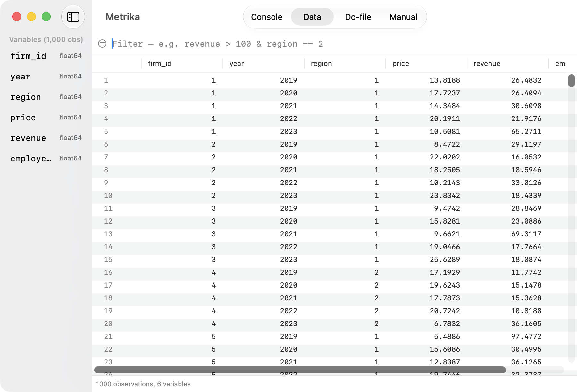Click revenue cell 65.2711

pos(526,131)
